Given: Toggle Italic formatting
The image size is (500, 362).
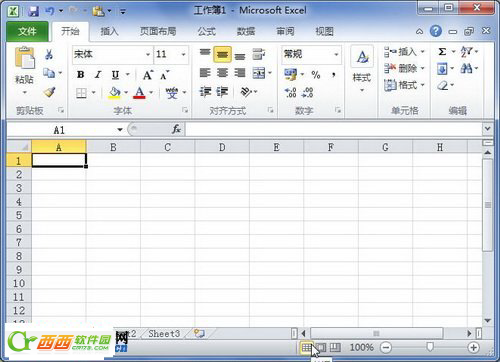Looking at the screenshot, I should [98, 74].
